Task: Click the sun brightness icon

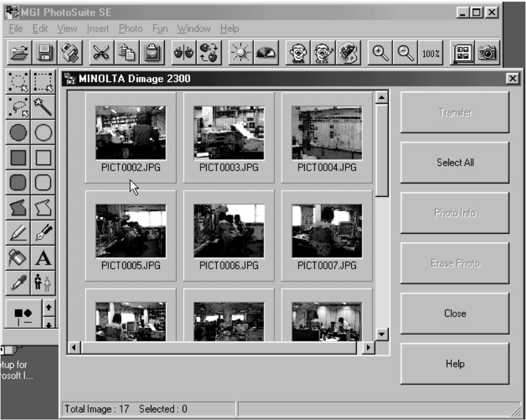Action: [241, 52]
